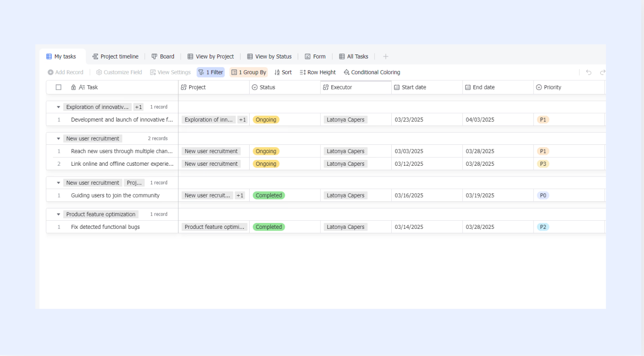This screenshot has width=644, height=356.
Task: Click Ongoing status of Reach new users task
Action: (x=266, y=151)
